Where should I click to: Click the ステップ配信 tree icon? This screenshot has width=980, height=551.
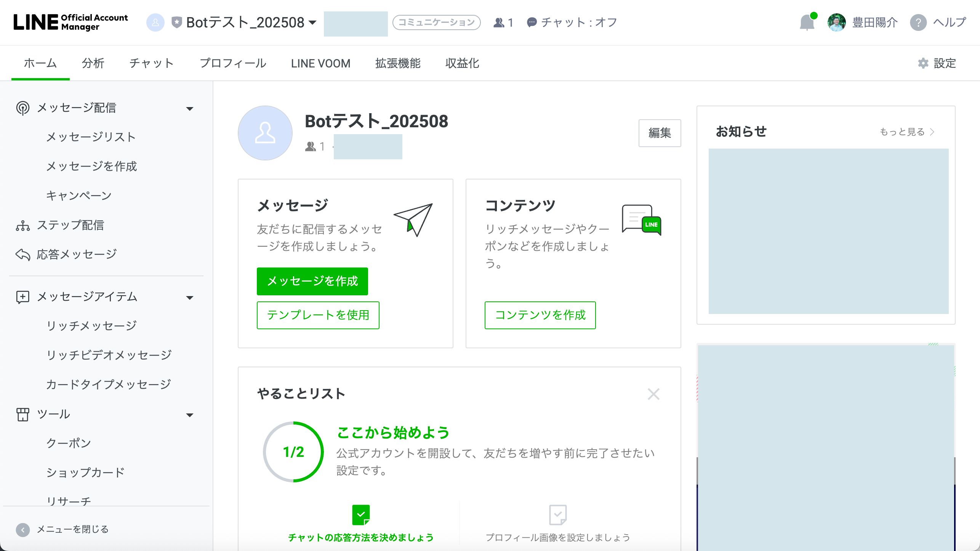pos(23,226)
